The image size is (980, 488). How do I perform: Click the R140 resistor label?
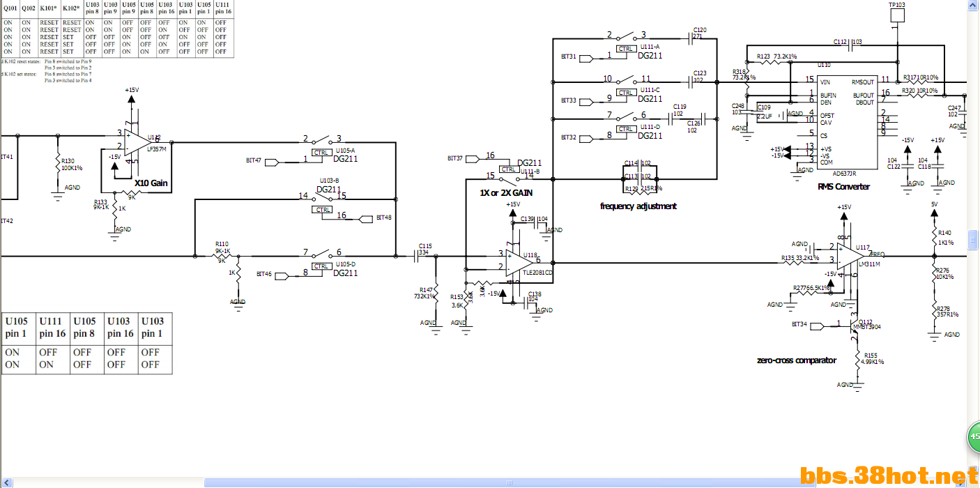(944, 233)
